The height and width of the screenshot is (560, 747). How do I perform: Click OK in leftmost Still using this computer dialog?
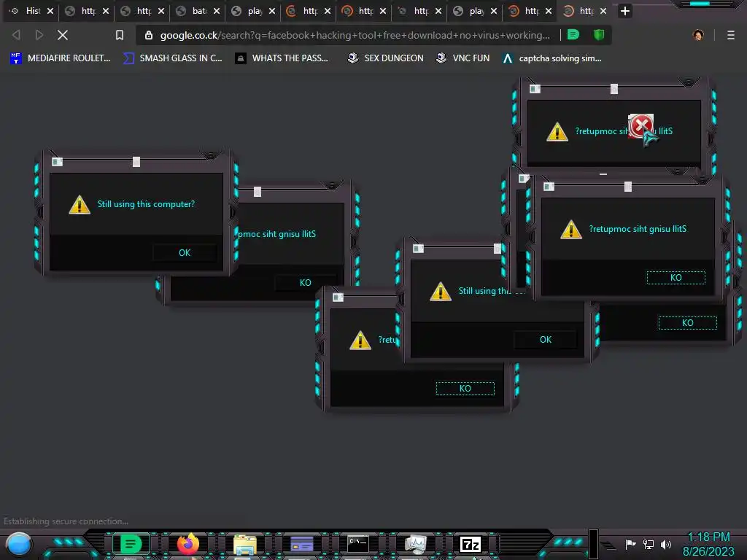point(185,253)
